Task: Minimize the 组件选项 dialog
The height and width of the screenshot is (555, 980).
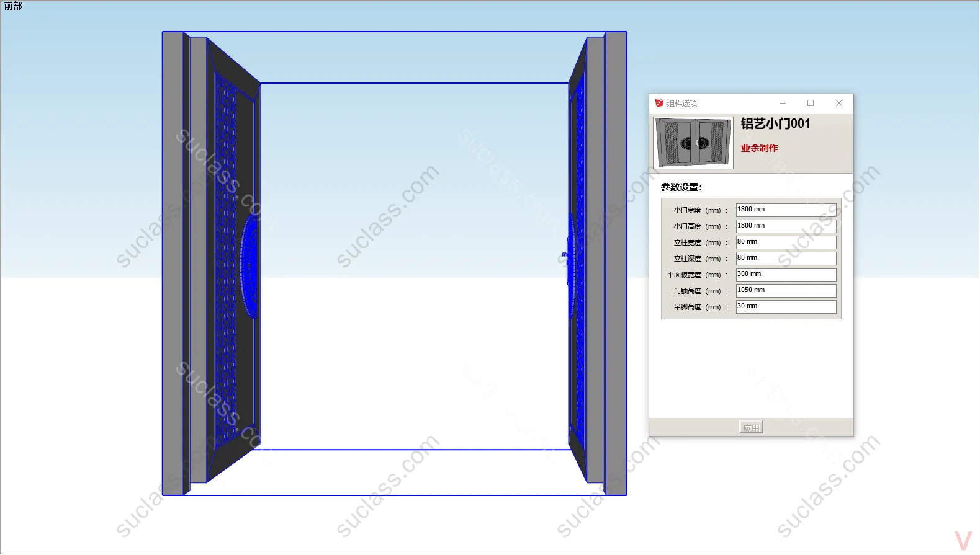Action: pyautogui.click(x=783, y=103)
